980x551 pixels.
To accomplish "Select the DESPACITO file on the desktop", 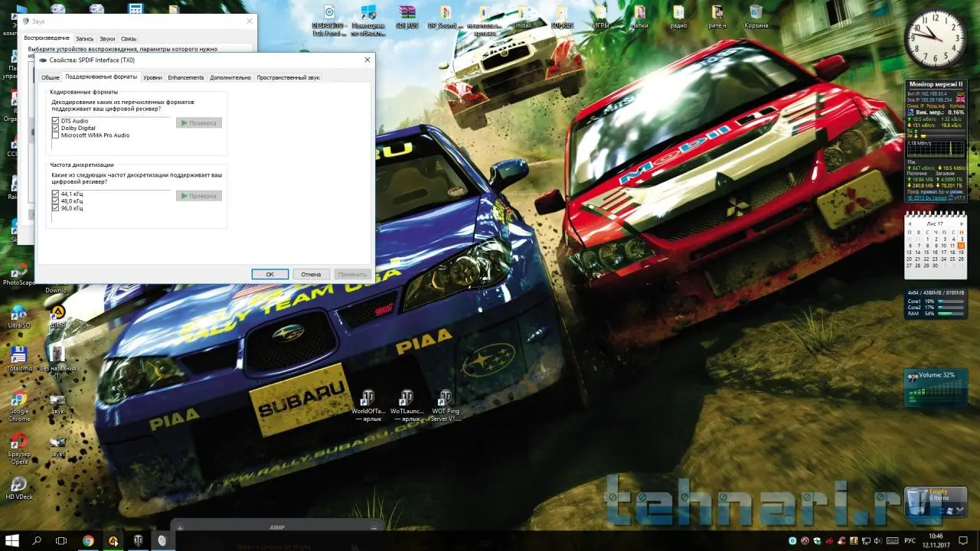I will click(x=329, y=20).
